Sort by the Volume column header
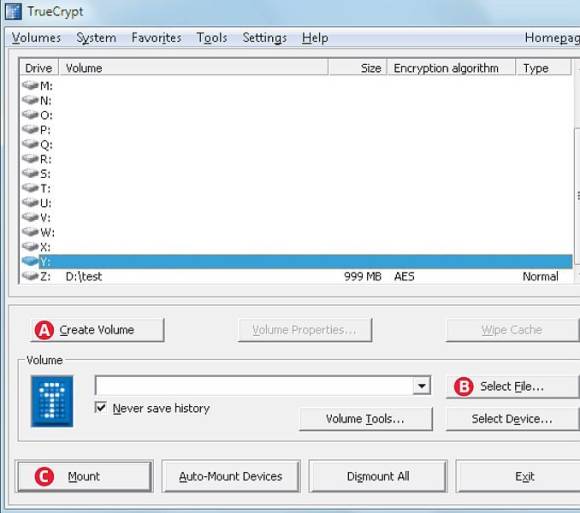 point(193,68)
